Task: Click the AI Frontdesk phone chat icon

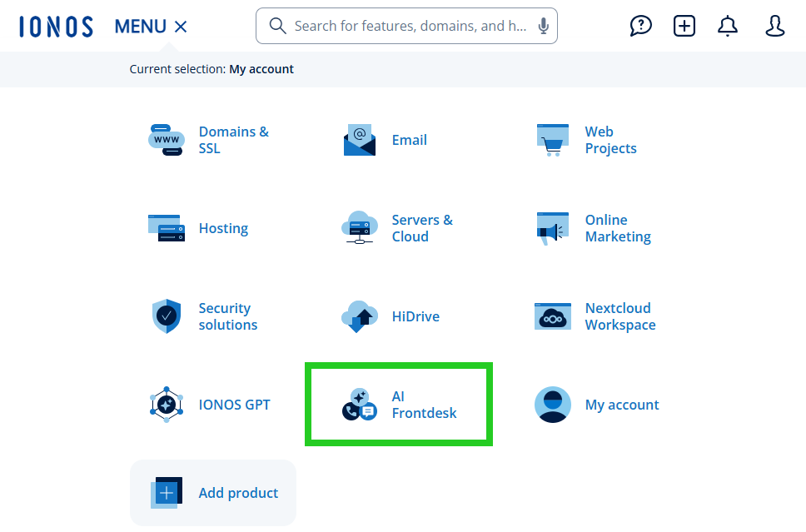Action: click(x=360, y=405)
